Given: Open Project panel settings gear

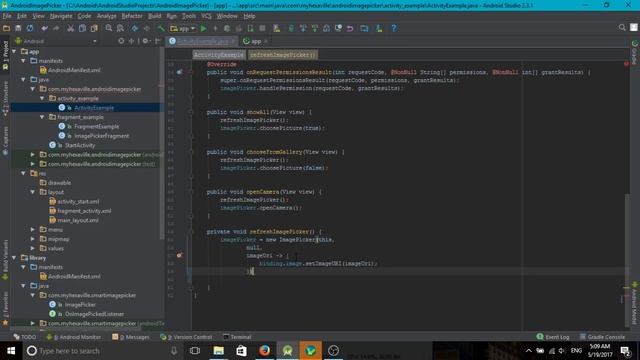Looking at the screenshot, I should 145,41.
